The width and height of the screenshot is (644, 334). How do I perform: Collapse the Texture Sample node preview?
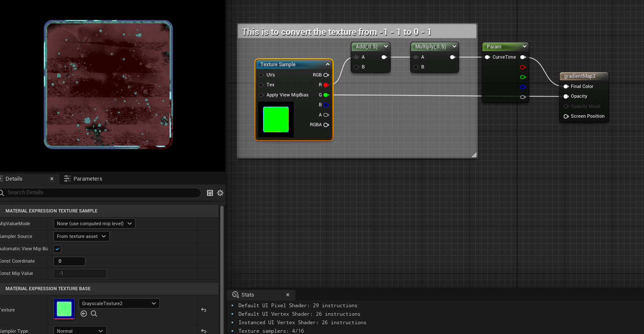[x=328, y=65]
